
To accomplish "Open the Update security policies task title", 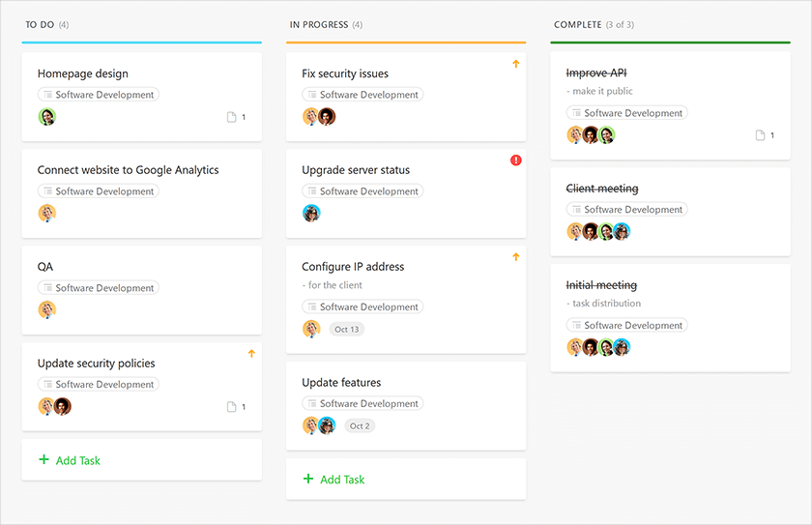I will coord(97,364).
